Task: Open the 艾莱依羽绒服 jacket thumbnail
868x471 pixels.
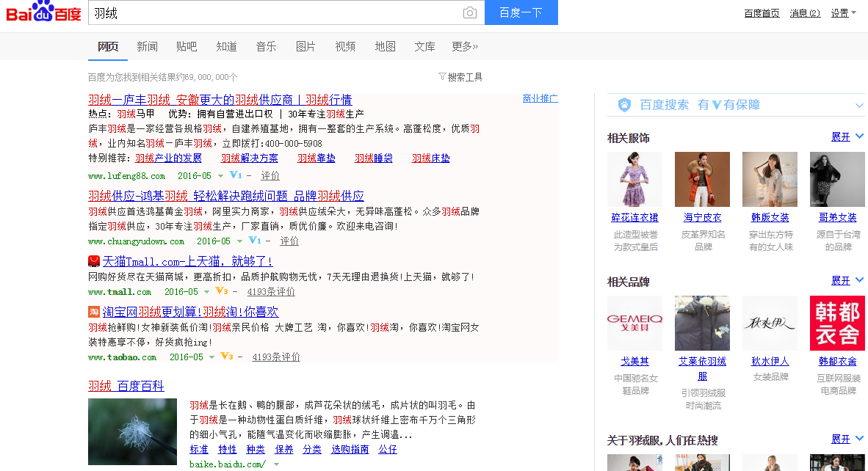Action: (x=703, y=324)
